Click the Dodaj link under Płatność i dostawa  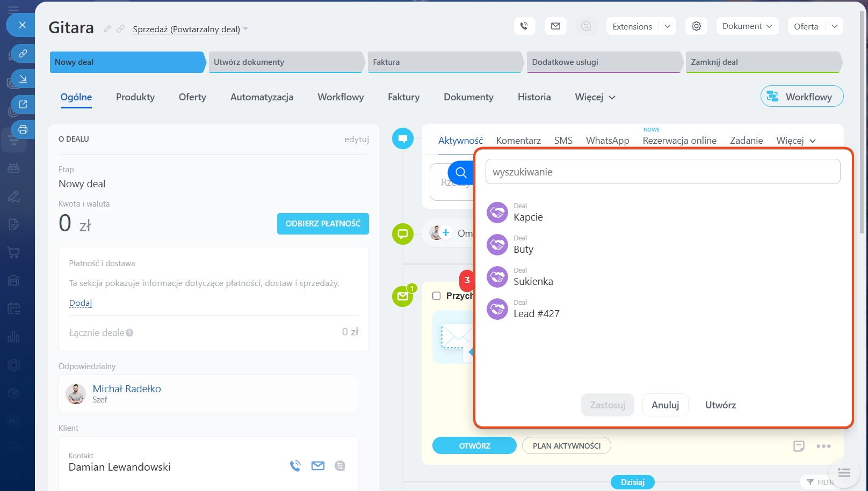pyautogui.click(x=81, y=303)
